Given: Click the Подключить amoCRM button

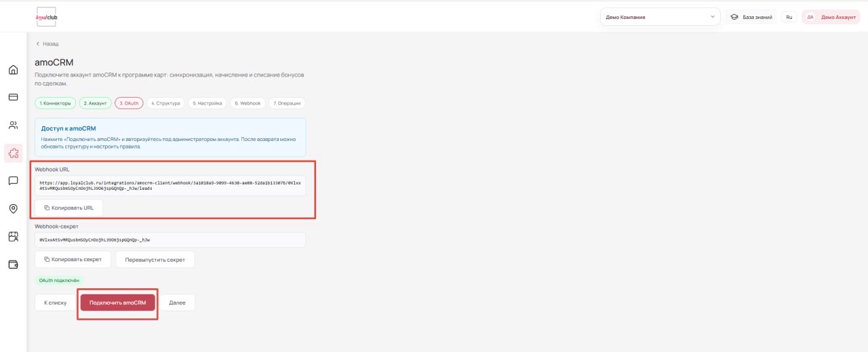Looking at the screenshot, I should [x=117, y=302].
